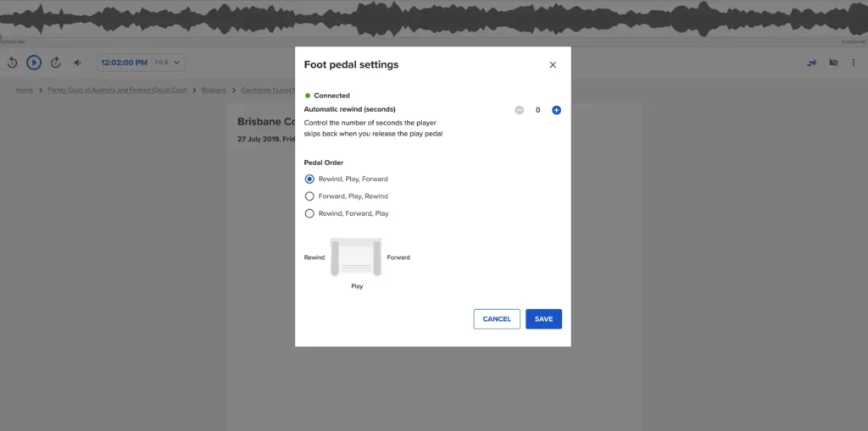Image resolution: width=868 pixels, height=431 pixels.
Task: Click the Connected status text
Action: [331, 96]
